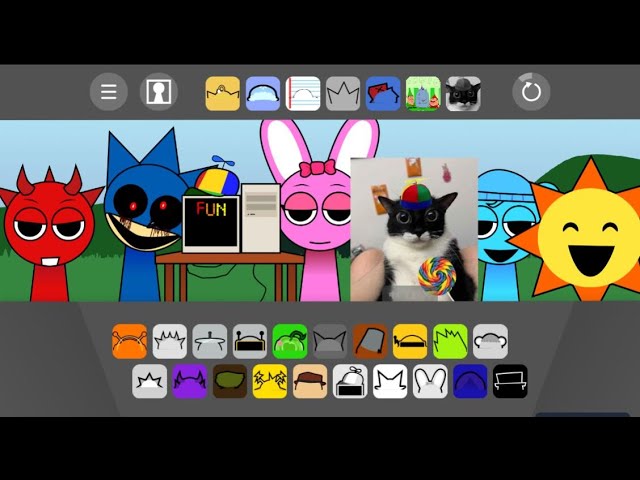The width and height of the screenshot is (640, 480).
Task: Click the keyhole portrait icon
Action: pyautogui.click(x=159, y=92)
